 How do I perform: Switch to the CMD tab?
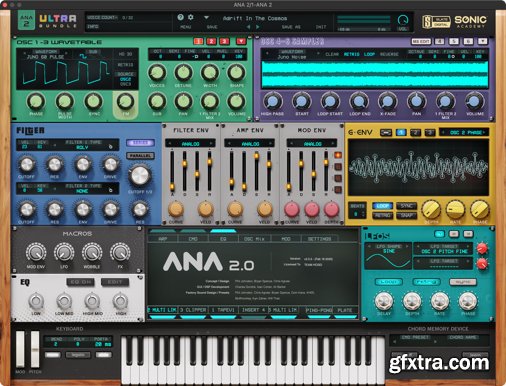click(193, 239)
